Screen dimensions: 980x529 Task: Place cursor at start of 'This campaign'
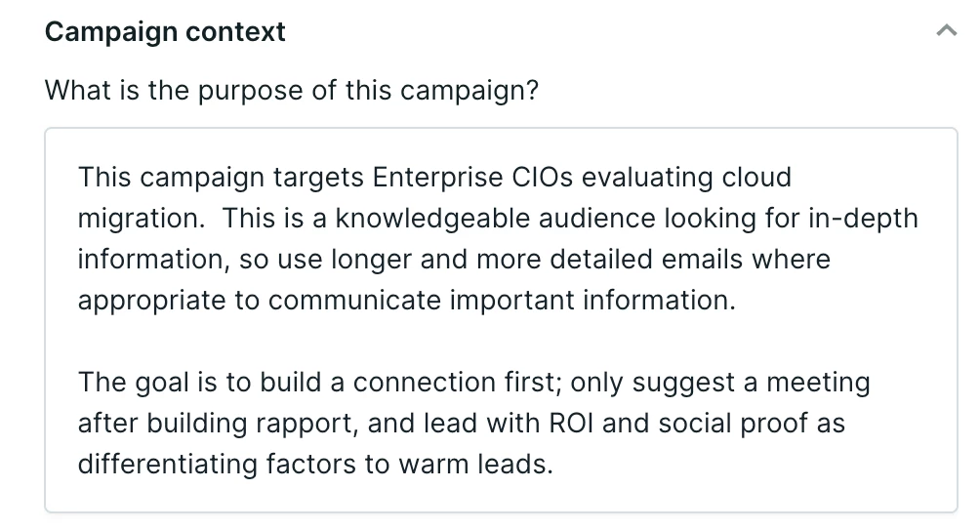tap(78, 177)
